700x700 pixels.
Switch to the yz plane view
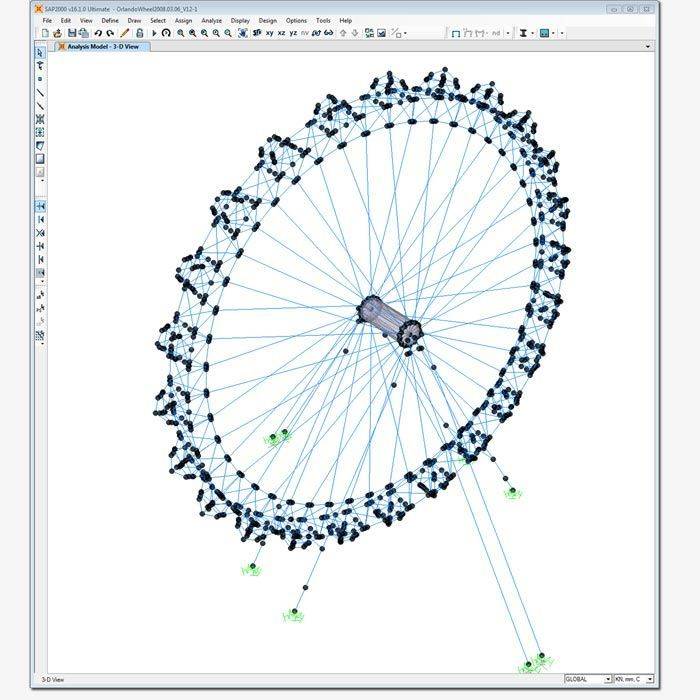tap(293, 33)
